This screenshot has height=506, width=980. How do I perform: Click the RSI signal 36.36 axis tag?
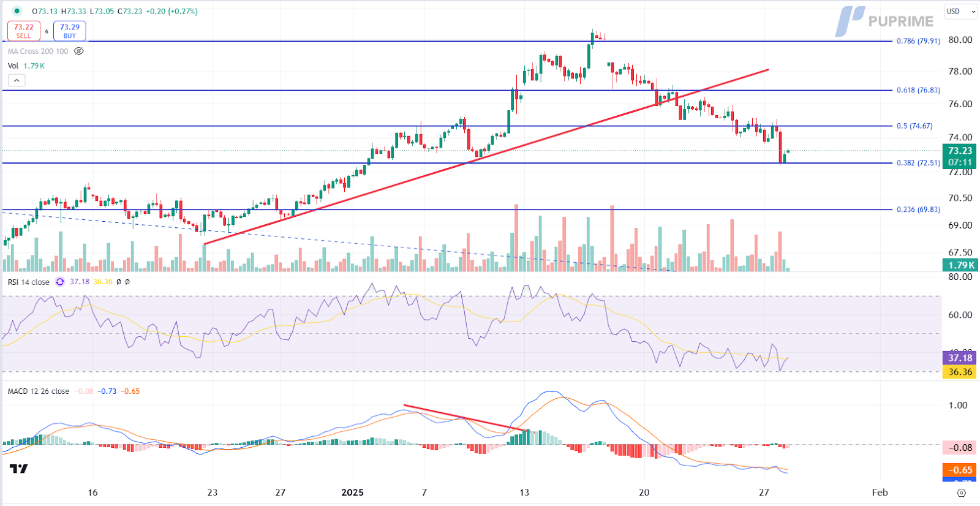960,372
